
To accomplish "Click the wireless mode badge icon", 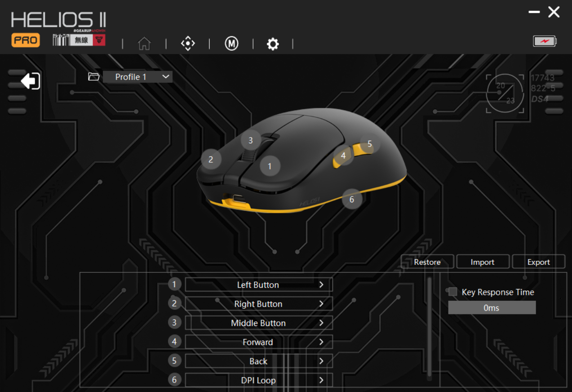I will [79, 40].
